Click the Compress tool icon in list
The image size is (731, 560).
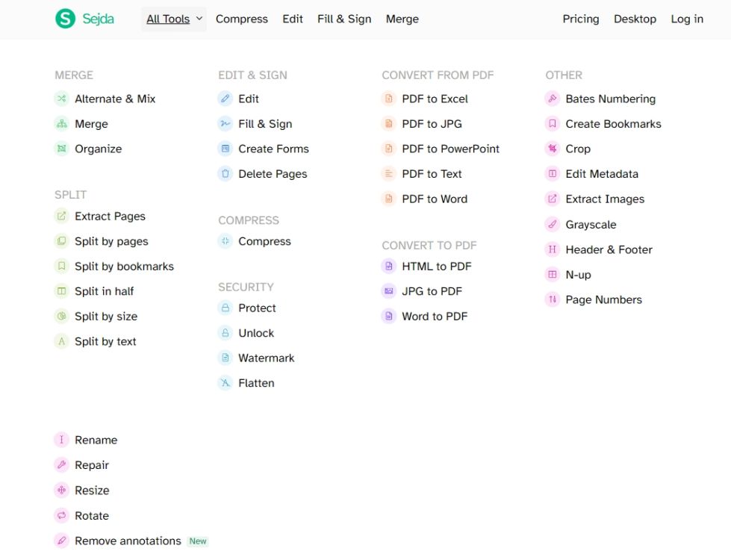[225, 241]
